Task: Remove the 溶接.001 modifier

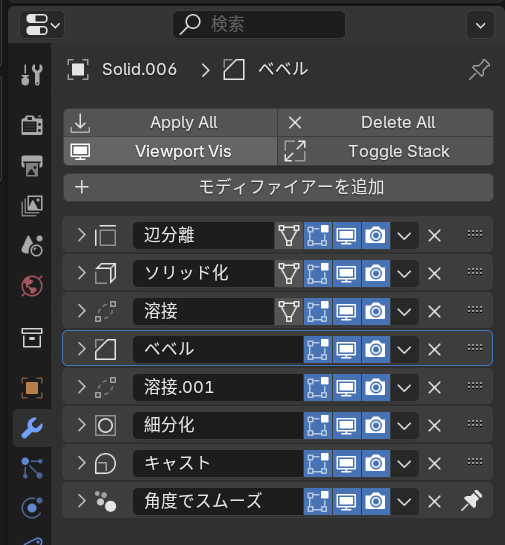Action: [434, 387]
